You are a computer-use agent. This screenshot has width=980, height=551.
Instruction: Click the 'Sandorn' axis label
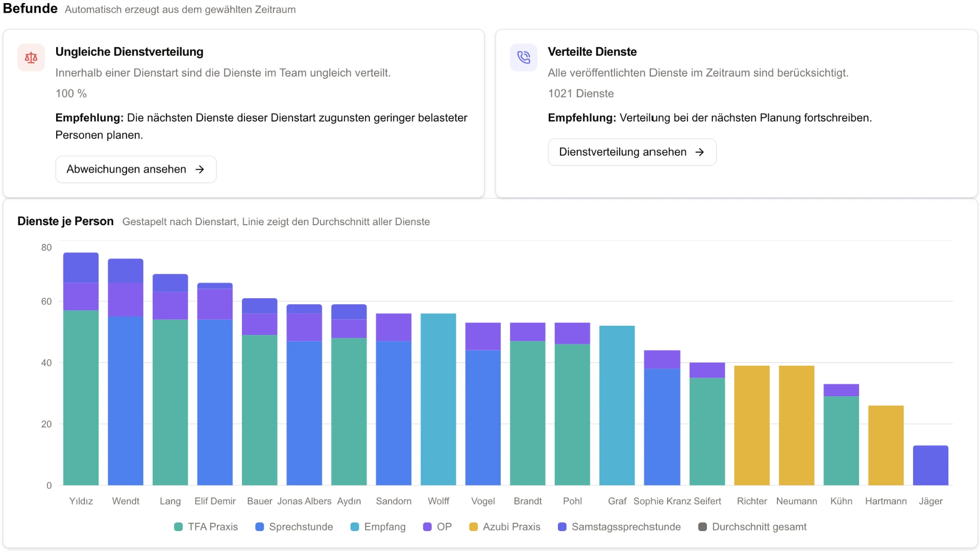coord(394,501)
